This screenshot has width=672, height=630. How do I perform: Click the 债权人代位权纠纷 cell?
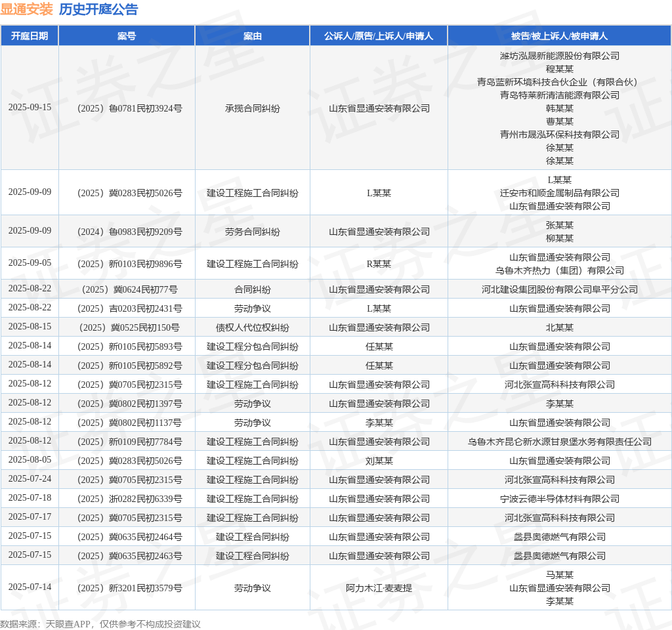tap(253, 328)
